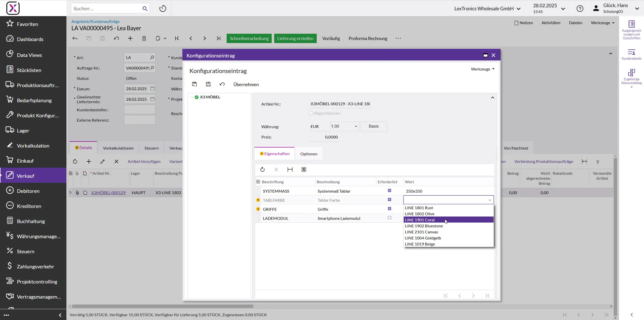Click the horizontal scrollbar under order grid
Image resolution: width=644 pixels, height=320 pixels.
[x=163, y=306]
